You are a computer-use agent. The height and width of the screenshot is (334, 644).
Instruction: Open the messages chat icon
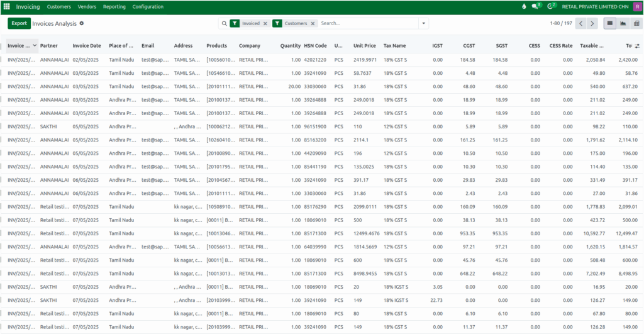[535, 6]
